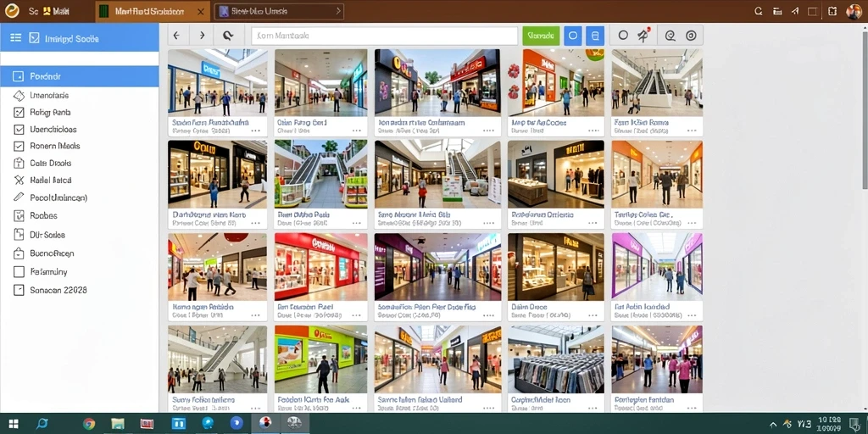Click the refresh icon beside navigation arrows

tap(228, 36)
